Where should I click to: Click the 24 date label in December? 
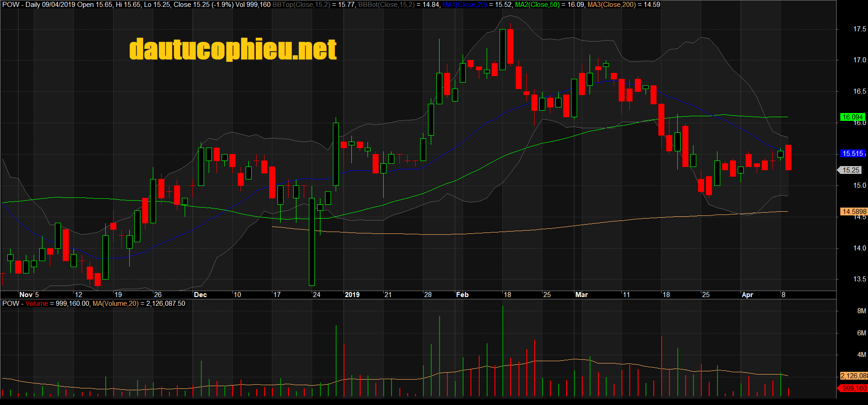click(x=317, y=295)
